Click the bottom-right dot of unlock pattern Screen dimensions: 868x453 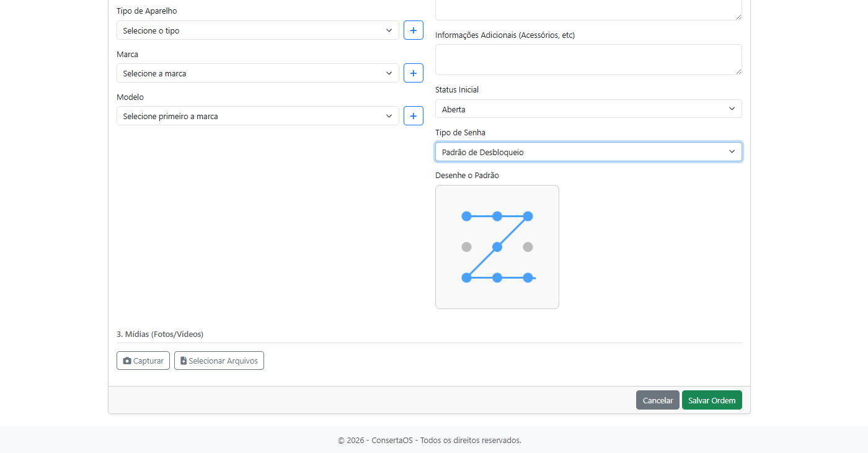[528, 277]
